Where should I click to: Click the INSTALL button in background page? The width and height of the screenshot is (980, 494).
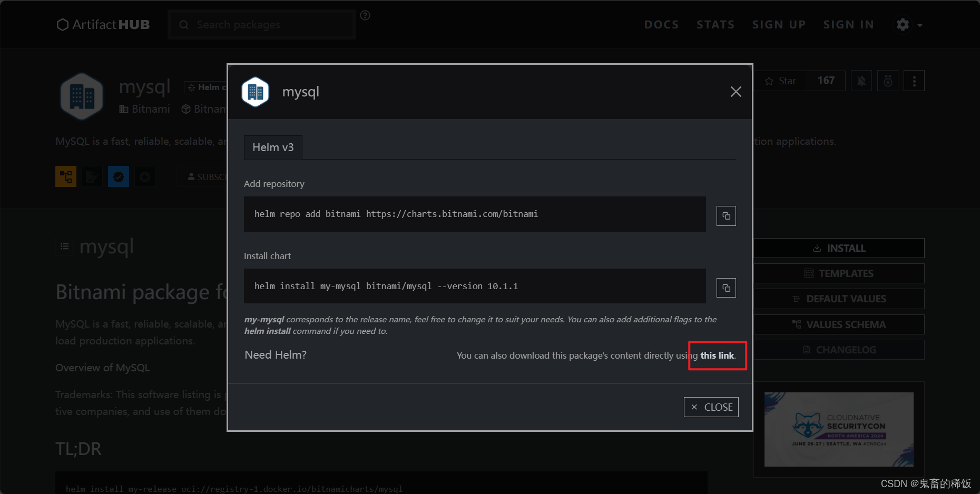click(839, 248)
